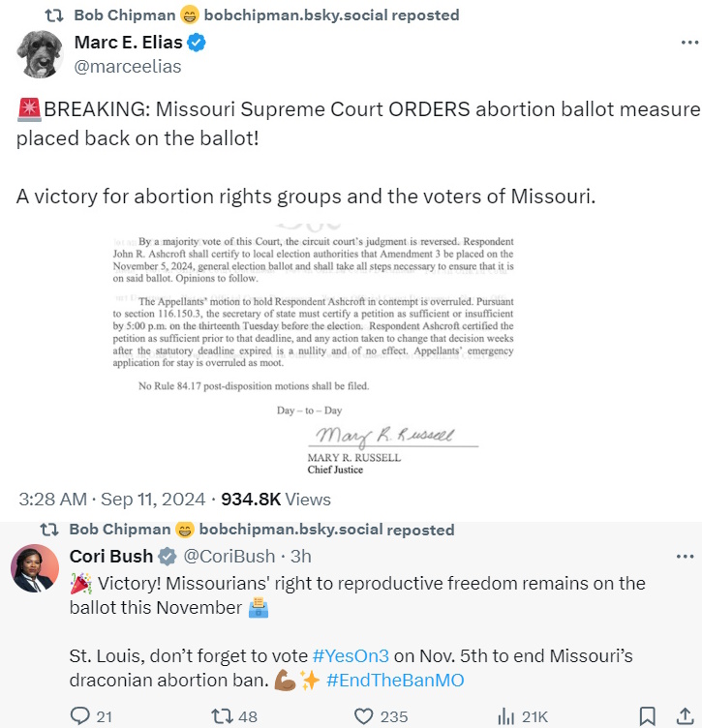This screenshot has height=728, width=702.
Task: Click the share icon on Cori Bush's tweet
Action: click(x=685, y=716)
